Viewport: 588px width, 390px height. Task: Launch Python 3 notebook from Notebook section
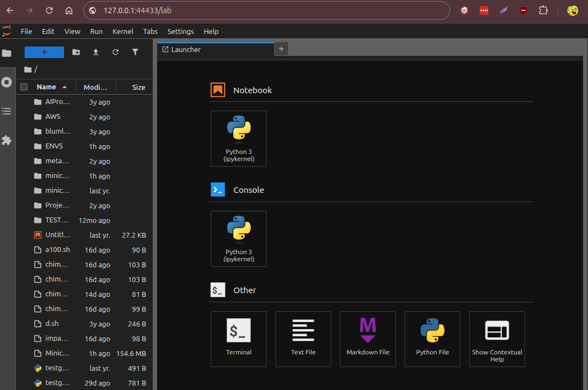click(239, 139)
